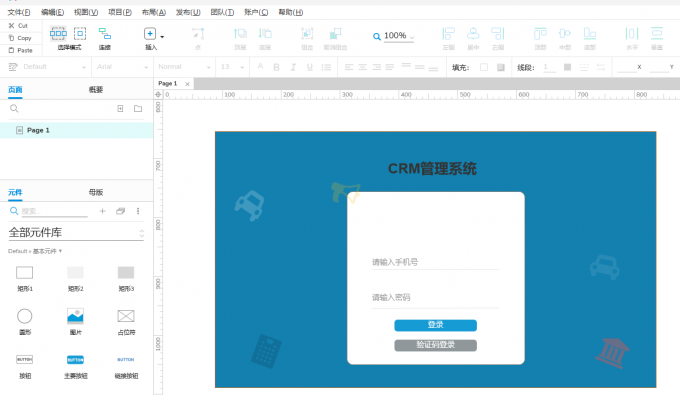Switch to the 概要 outline tab
680x395 pixels.
(96, 90)
